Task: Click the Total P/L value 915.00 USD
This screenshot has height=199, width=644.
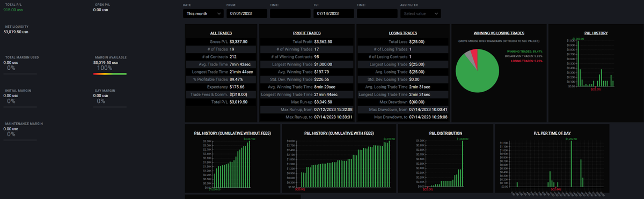Action: 13,10
